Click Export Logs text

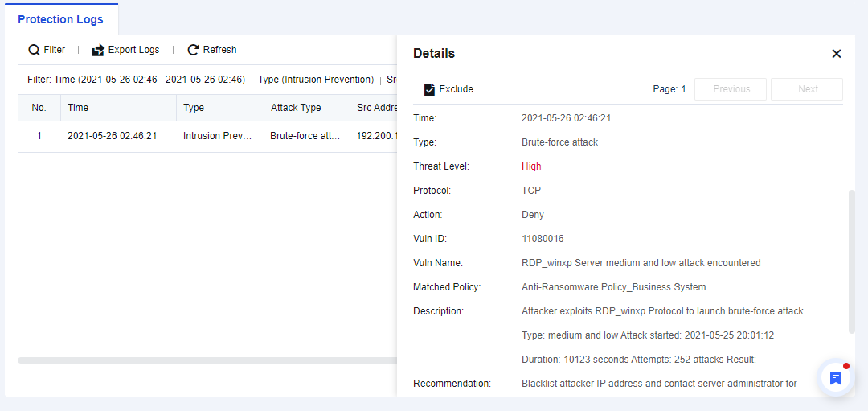(x=133, y=50)
